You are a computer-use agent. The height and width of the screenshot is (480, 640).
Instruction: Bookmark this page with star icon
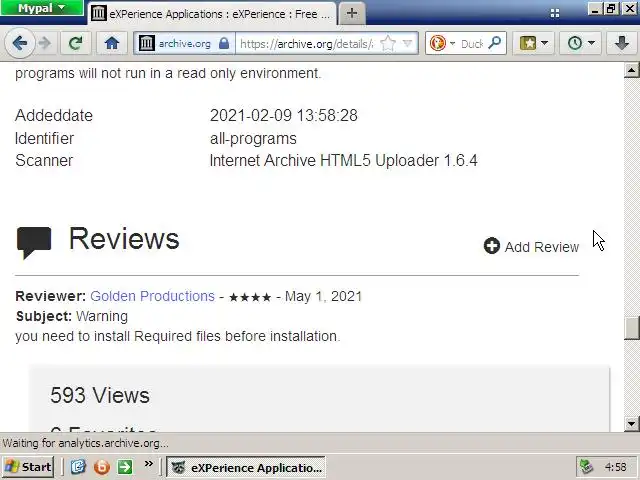click(388, 44)
